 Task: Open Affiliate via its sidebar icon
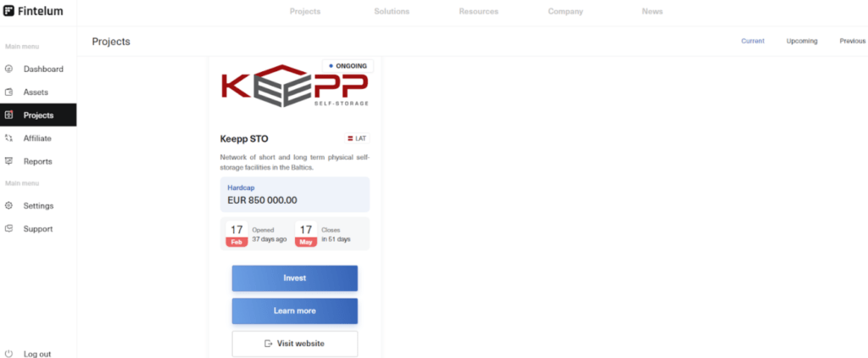tap(8, 138)
